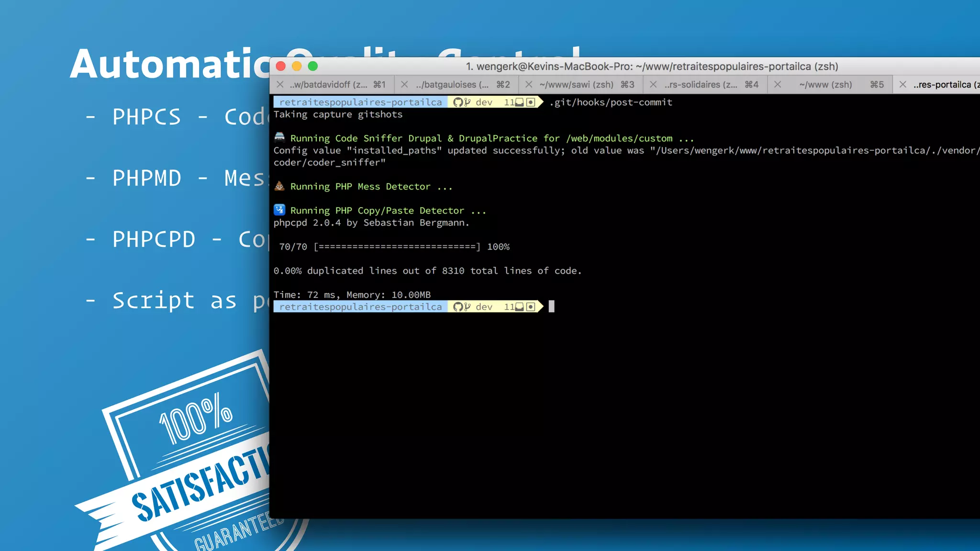The height and width of the screenshot is (551, 980).
Task: Close the ..w/batdavidoff tab with its X
Action: point(280,85)
